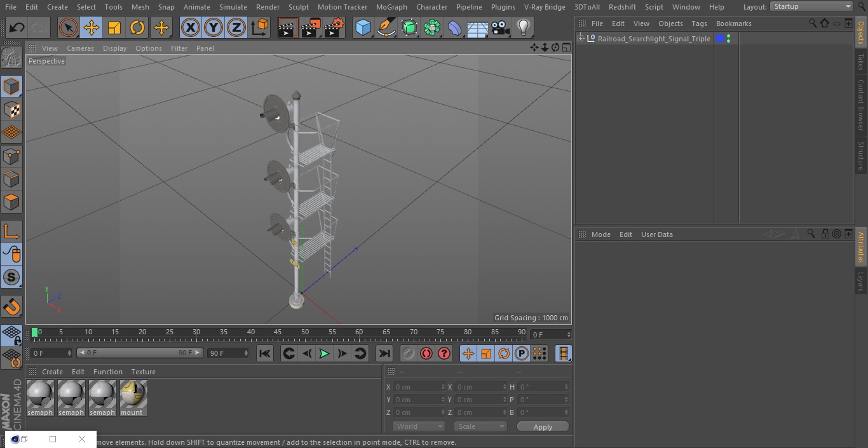This screenshot has height=448, width=868.
Task: Open the MoGraph menu
Action: (x=391, y=7)
